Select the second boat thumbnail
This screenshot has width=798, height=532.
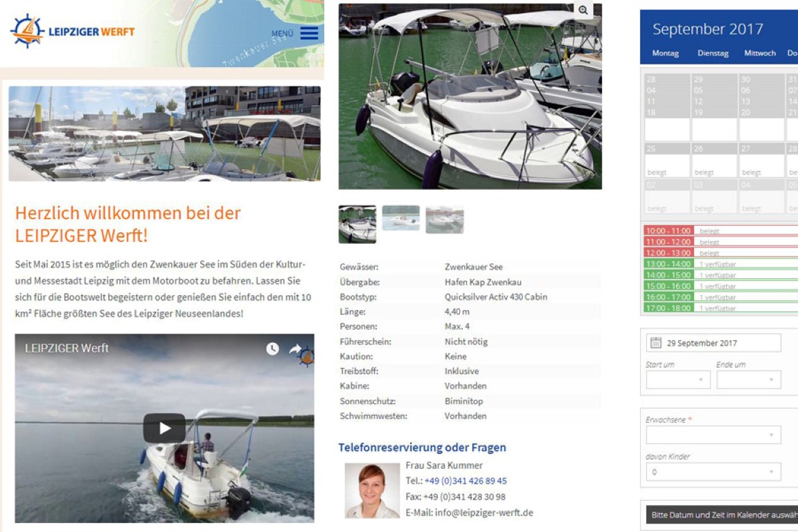[400, 218]
